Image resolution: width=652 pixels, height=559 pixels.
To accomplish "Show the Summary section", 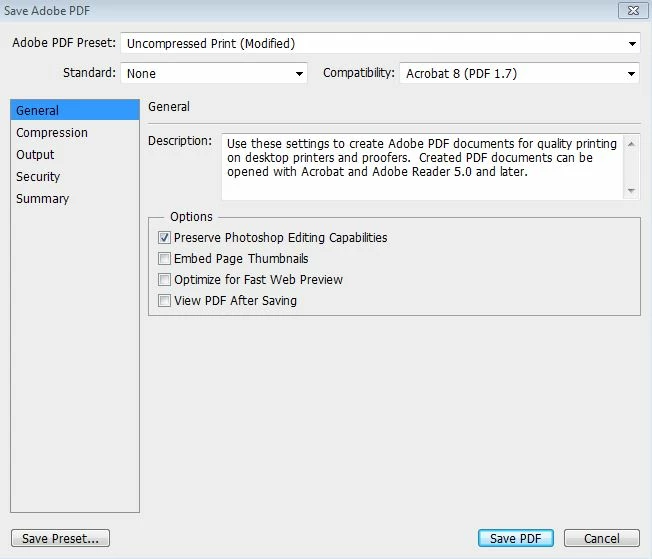I will [x=75, y=199].
